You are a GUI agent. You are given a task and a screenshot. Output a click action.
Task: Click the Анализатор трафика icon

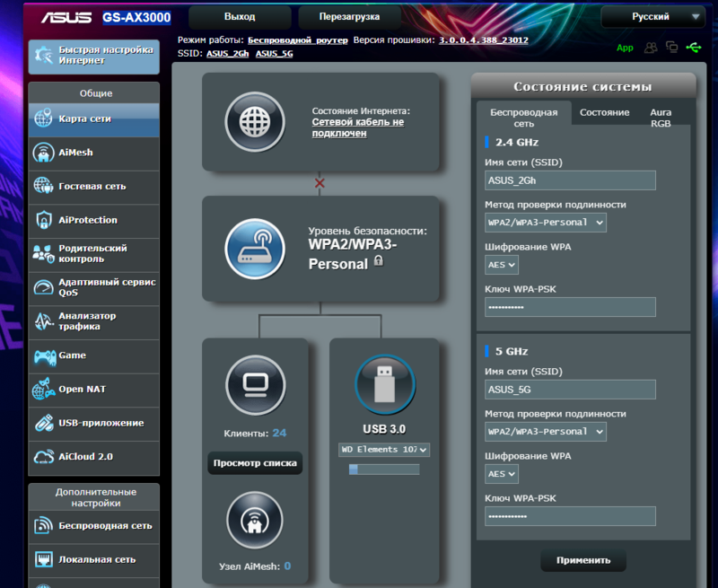44,321
